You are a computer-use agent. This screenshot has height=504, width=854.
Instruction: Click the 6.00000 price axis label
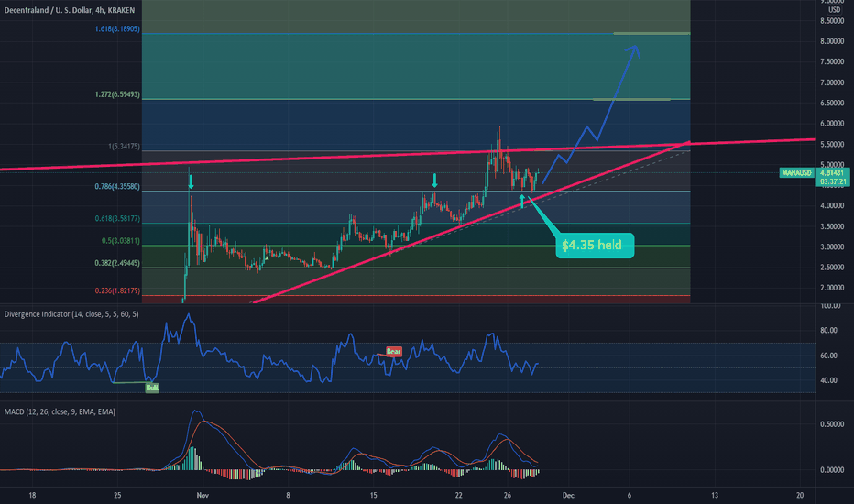[832, 124]
